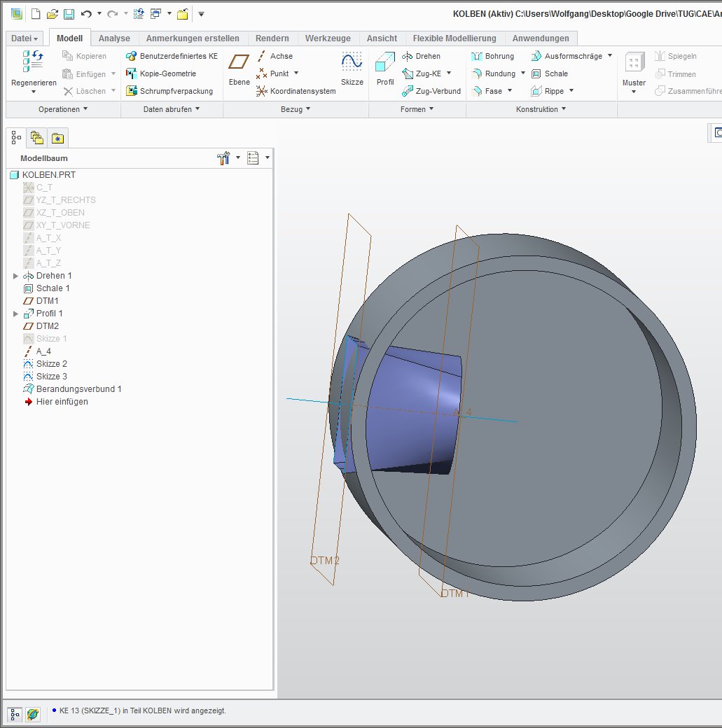Switch to the Ansicht tab
The image size is (722, 728).
(x=382, y=38)
